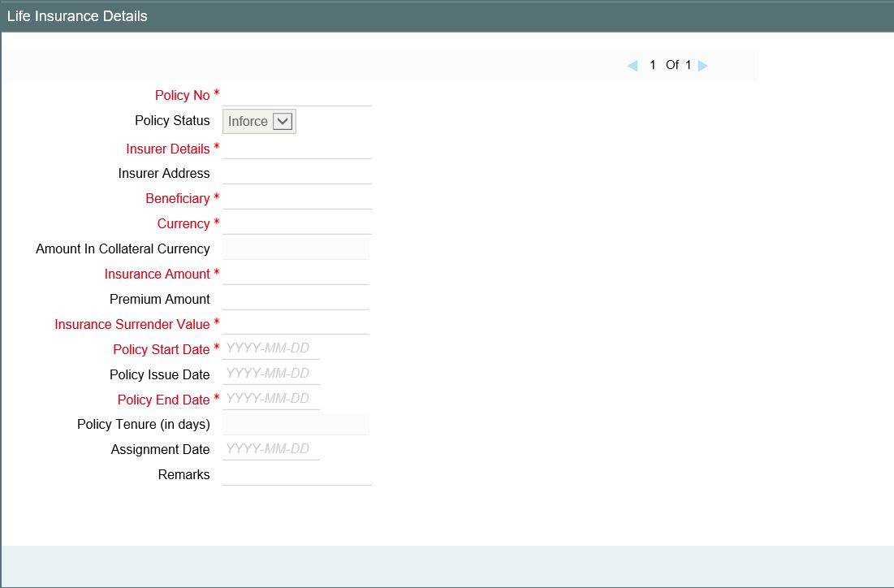Go to previous record arrow
894x588 pixels.
pos(633,66)
